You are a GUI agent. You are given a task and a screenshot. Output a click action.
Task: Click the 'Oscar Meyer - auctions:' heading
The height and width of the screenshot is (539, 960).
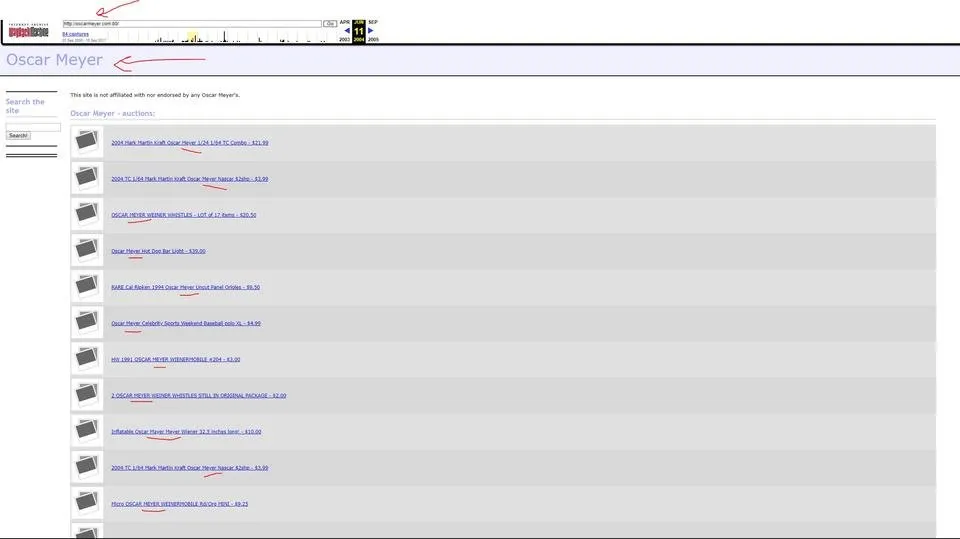tap(113, 113)
